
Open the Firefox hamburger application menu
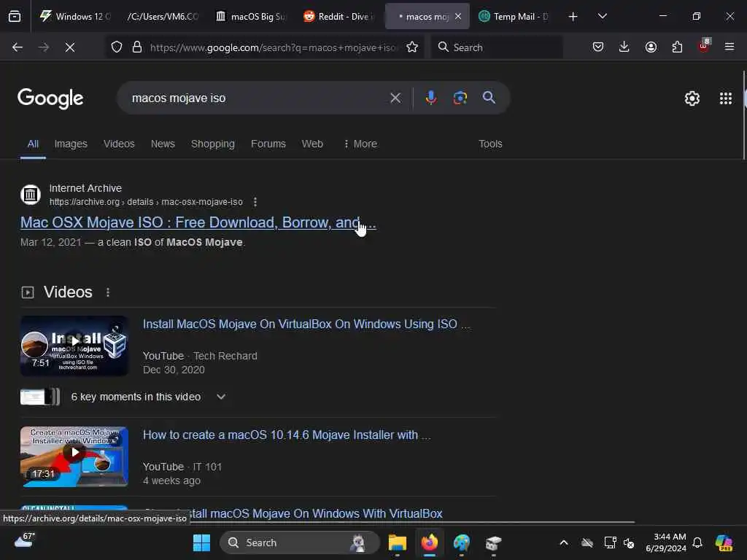click(729, 47)
